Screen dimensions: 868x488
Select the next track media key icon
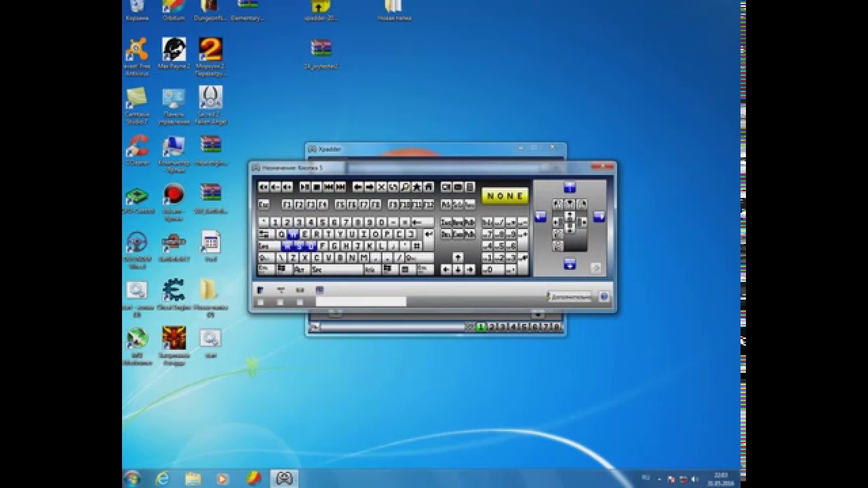click(x=340, y=186)
